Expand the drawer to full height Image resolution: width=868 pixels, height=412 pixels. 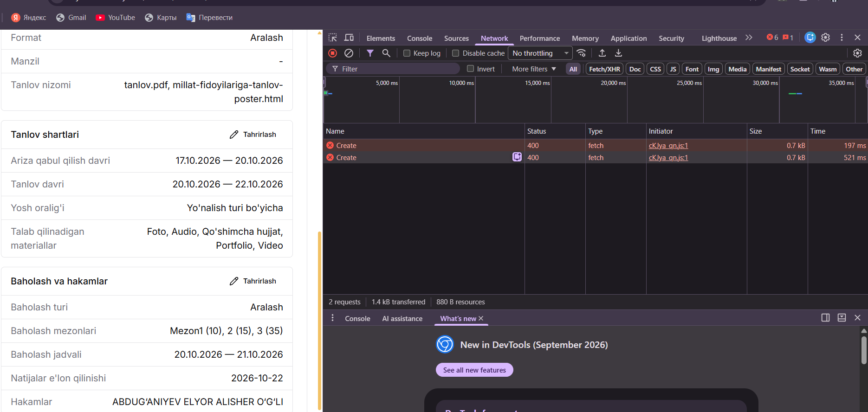(x=842, y=318)
